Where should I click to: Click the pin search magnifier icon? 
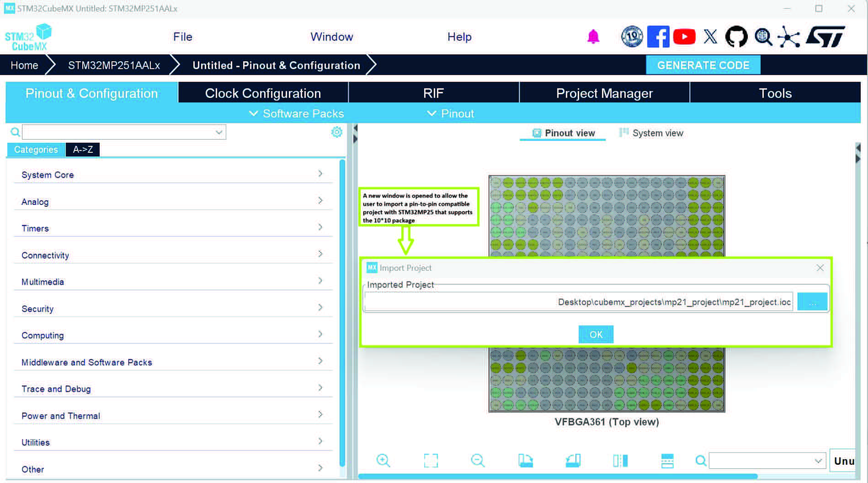click(x=701, y=461)
